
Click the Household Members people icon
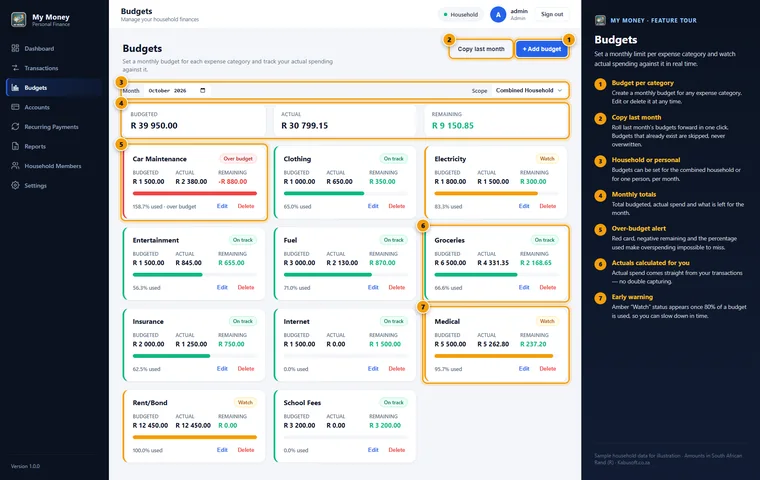pos(15,165)
